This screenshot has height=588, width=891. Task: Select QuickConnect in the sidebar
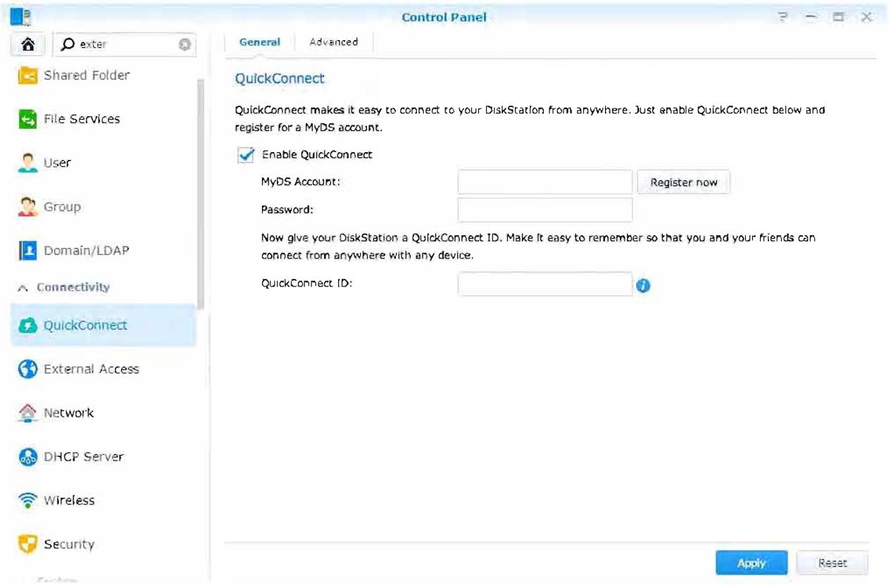pyautogui.click(x=104, y=325)
